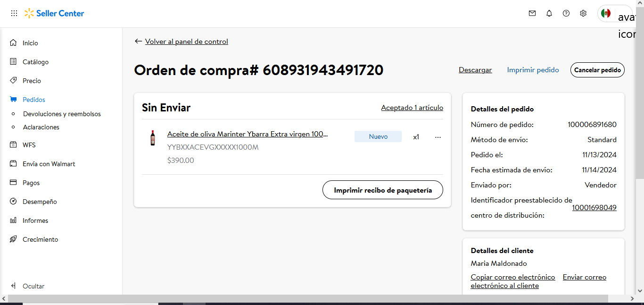Click Copiar correo electrónico link
644x305 pixels.
pos(513,277)
